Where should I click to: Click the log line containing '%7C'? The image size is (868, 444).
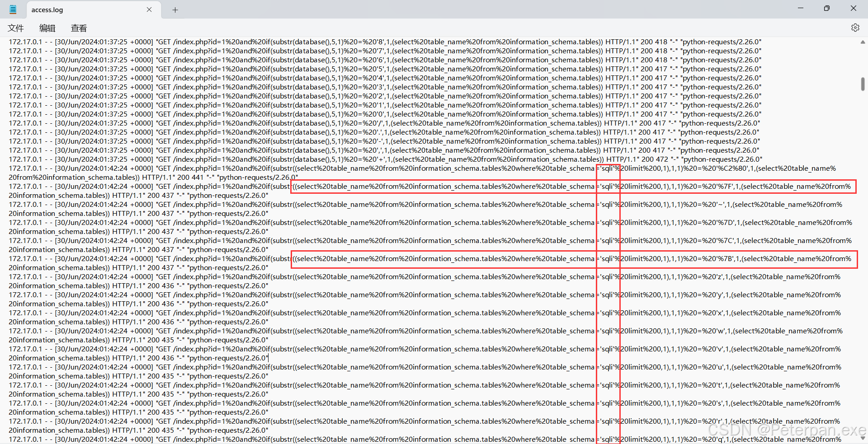(430, 241)
